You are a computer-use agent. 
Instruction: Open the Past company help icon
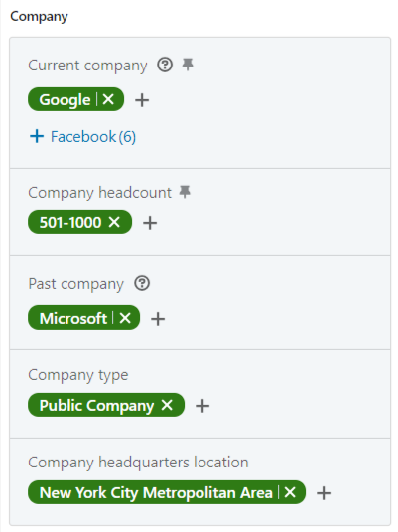click(x=142, y=283)
